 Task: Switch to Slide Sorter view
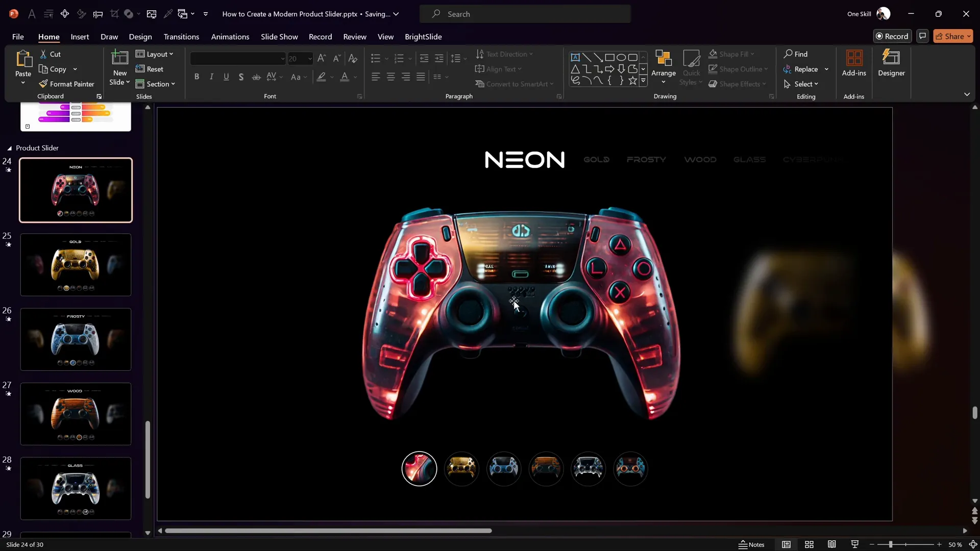coord(809,544)
